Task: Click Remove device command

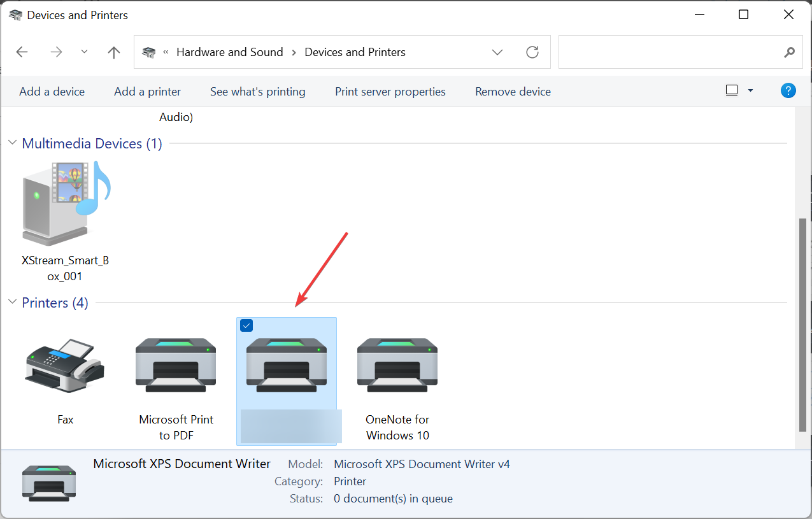Action: point(513,92)
